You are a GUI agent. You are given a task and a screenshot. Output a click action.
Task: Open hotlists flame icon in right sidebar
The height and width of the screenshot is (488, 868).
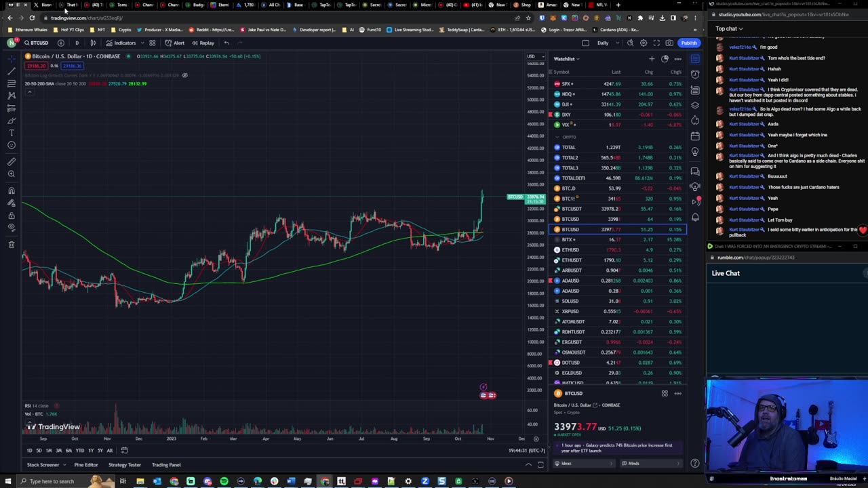coord(695,120)
